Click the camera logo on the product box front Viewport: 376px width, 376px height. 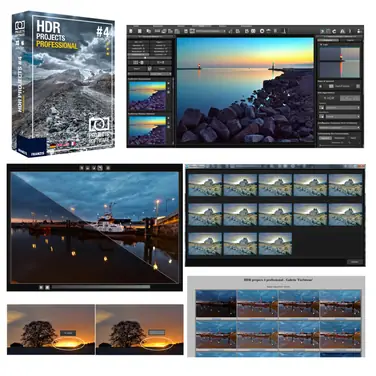[x=99, y=124]
